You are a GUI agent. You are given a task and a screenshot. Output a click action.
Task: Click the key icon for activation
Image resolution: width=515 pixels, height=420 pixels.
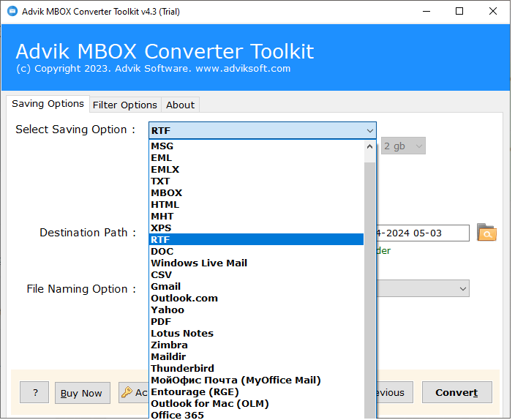tap(127, 392)
